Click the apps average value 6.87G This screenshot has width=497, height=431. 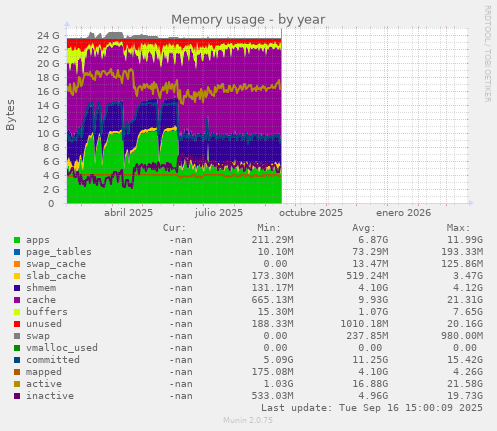(373, 240)
